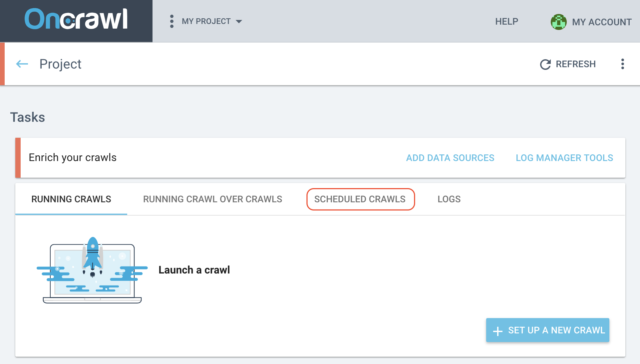Image resolution: width=640 pixels, height=364 pixels.
Task: Switch to the LOGS tab
Action: coord(448,198)
